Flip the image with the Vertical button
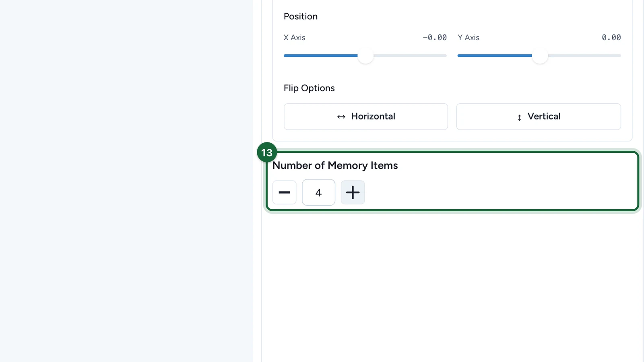The width and height of the screenshot is (644, 362). pos(538,117)
